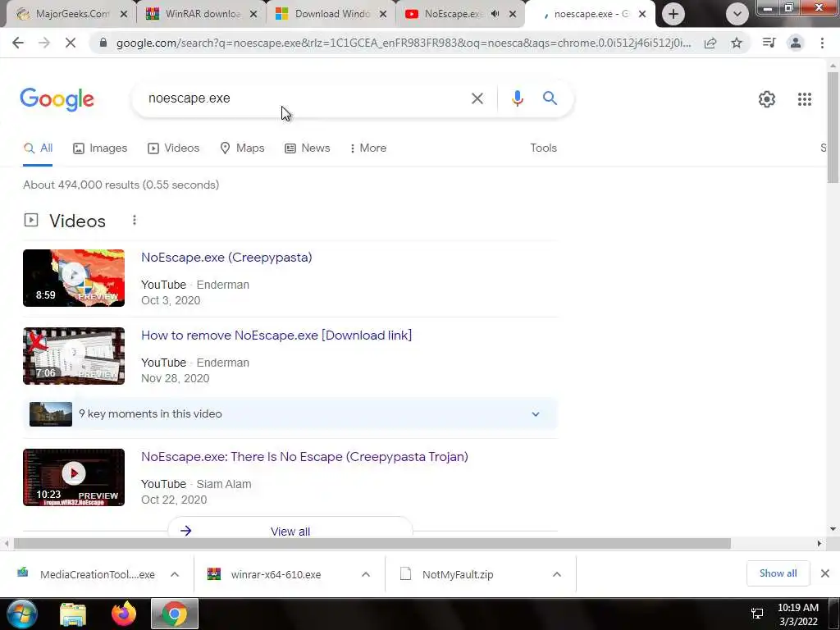
Task: Open Google apps grid
Action: pyautogui.click(x=804, y=99)
